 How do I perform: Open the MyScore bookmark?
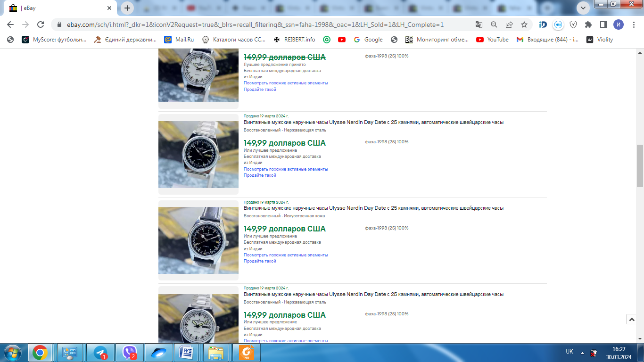pyautogui.click(x=54, y=40)
